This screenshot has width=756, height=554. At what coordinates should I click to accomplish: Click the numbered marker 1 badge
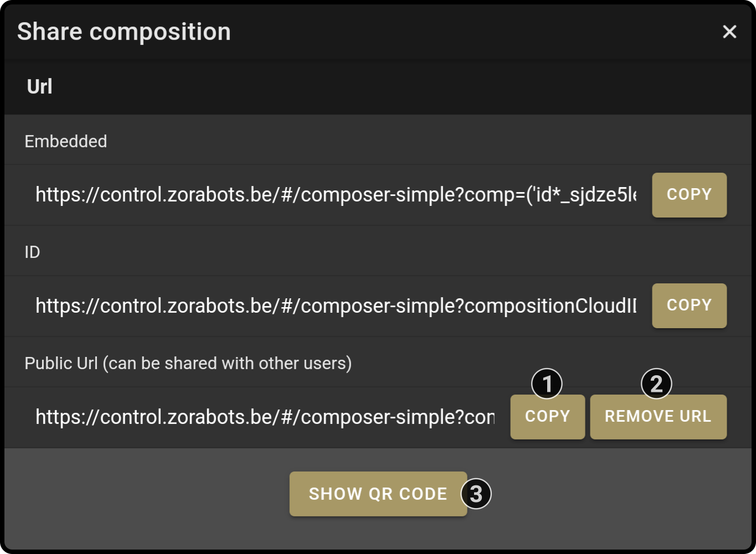click(547, 384)
